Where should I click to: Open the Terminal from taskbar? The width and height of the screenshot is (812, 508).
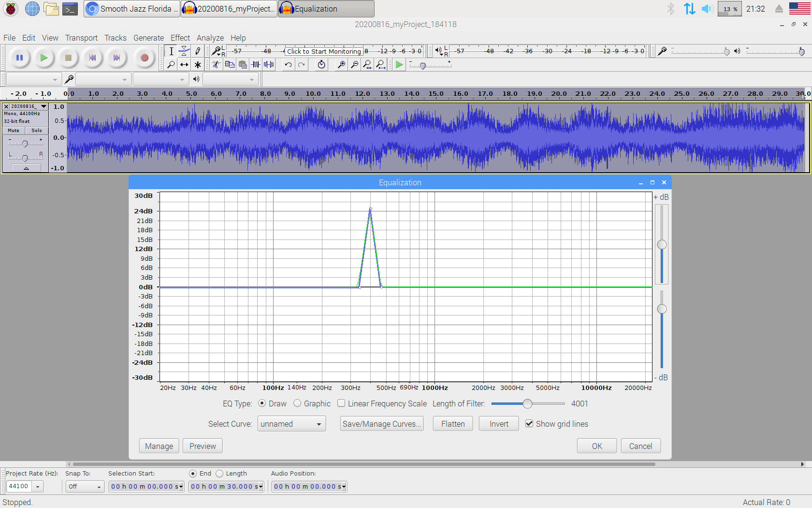click(x=70, y=9)
